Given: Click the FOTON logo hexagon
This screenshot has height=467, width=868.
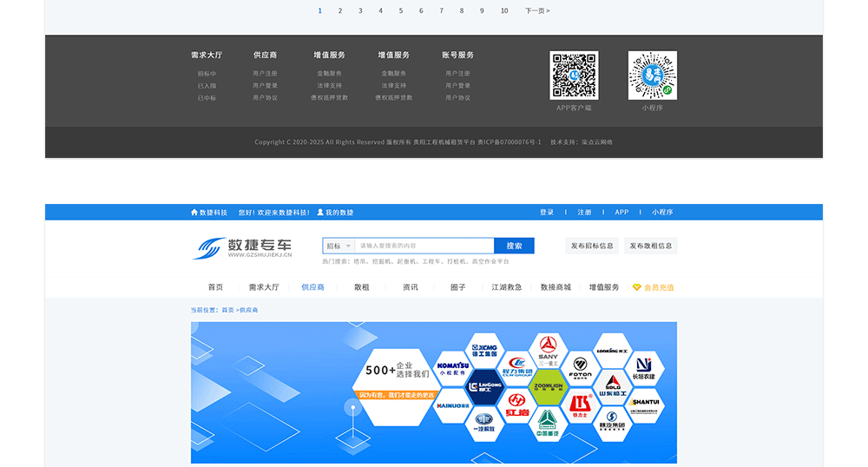Looking at the screenshot, I should [580, 368].
